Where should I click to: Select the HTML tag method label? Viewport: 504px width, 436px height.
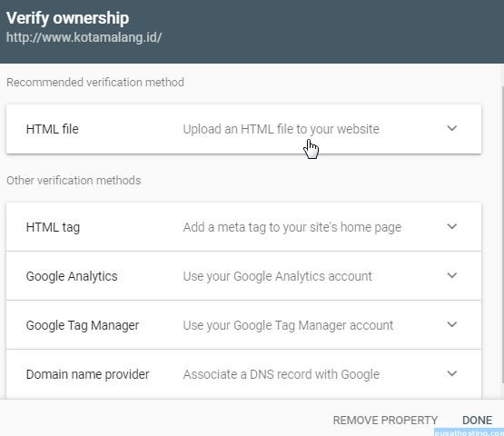click(x=53, y=227)
